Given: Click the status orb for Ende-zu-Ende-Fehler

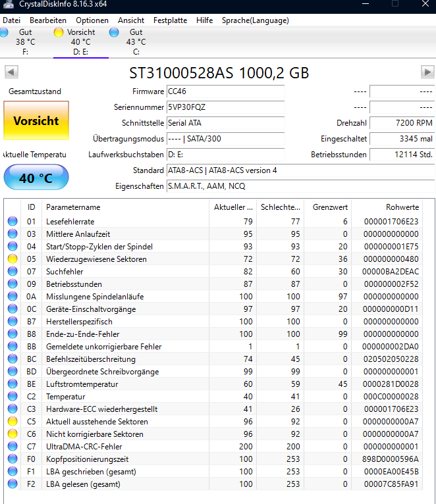Looking at the screenshot, I should [x=13, y=334].
